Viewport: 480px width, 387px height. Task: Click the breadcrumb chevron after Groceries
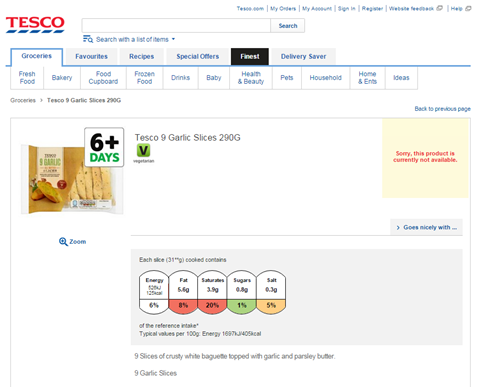(41, 100)
